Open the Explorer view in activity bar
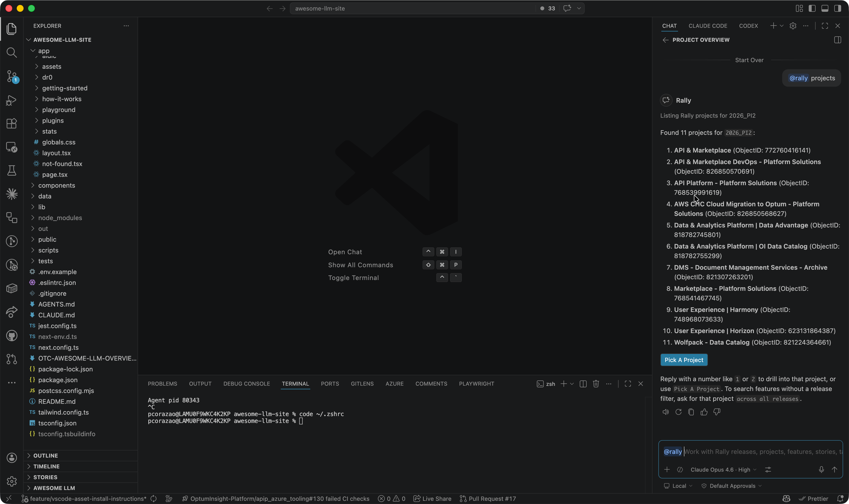The image size is (849, 504). (x=12, y=29)
